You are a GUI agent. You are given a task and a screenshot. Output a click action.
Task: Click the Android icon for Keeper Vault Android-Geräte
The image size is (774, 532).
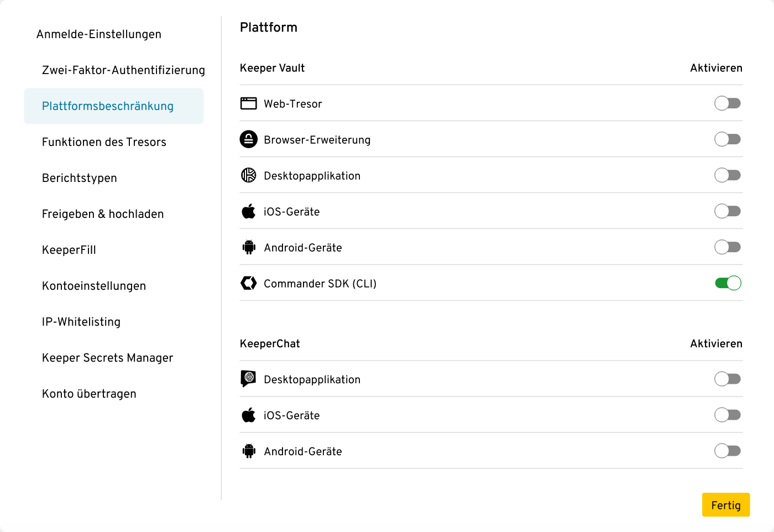[249, 247]
